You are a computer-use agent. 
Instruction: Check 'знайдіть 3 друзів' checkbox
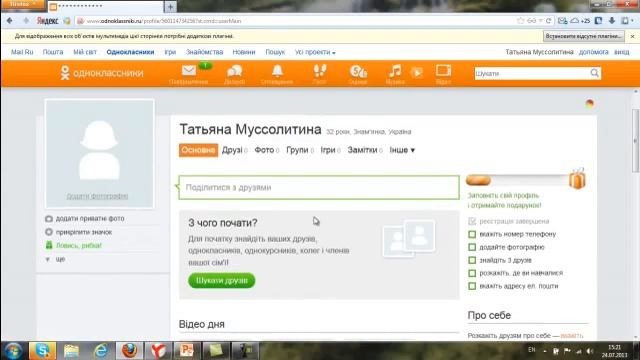point(472,260)
